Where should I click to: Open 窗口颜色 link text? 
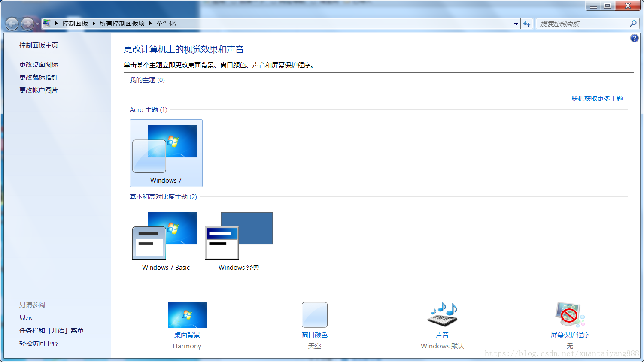click(315, 335)
